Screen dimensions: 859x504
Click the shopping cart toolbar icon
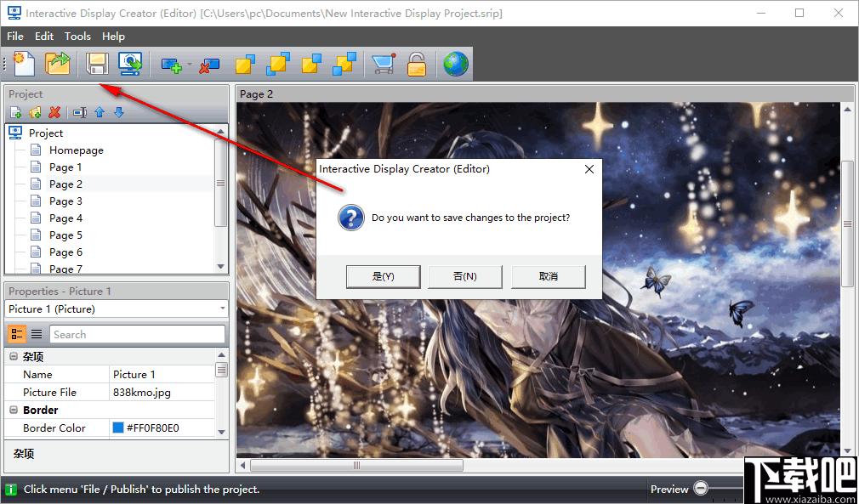(383, 64)
